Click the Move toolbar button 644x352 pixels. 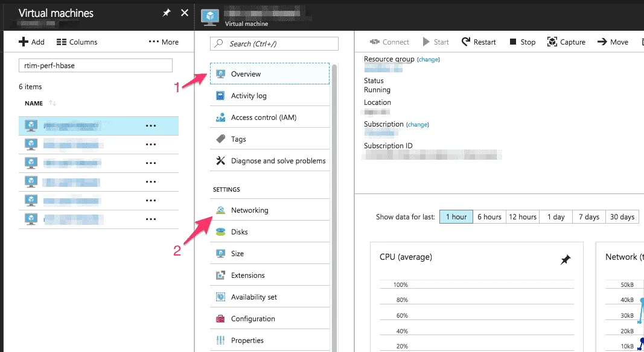[x=613, y=42]
